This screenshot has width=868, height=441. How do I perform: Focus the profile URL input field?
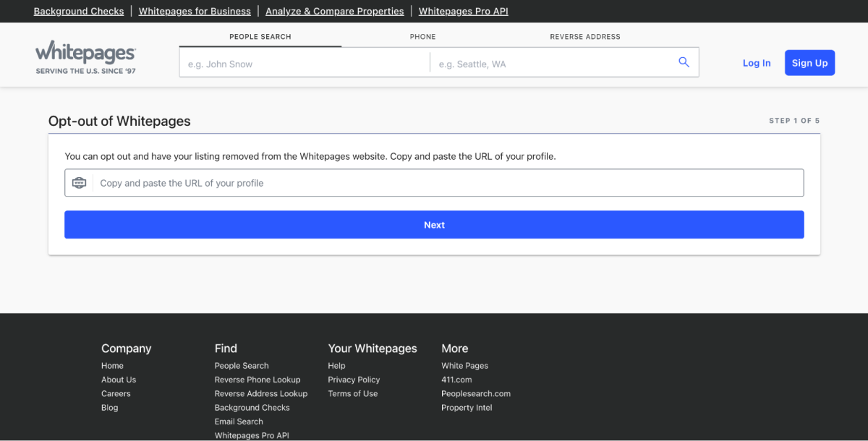448,183
